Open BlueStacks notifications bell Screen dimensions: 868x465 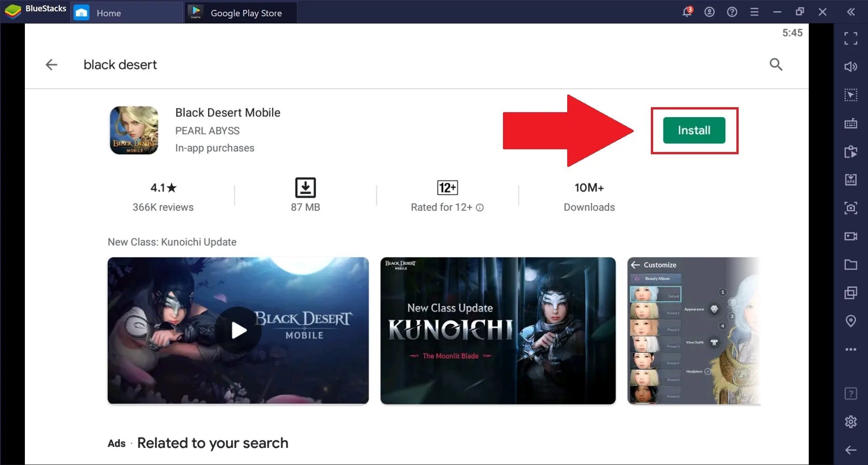tap(687, 12)
